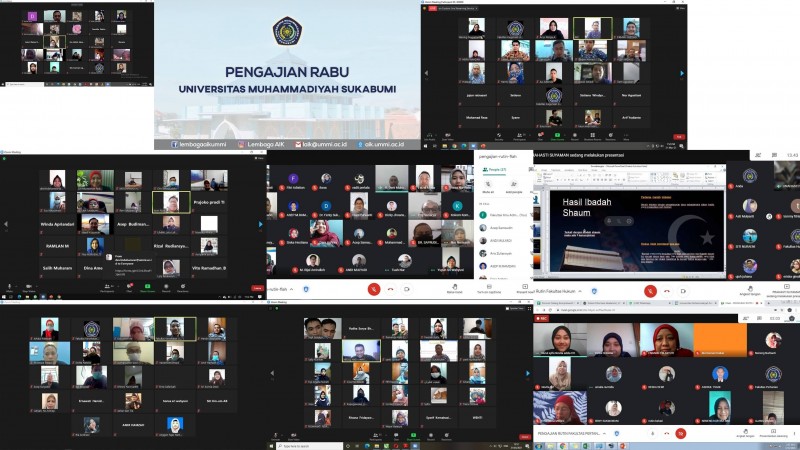The width and height of the screenshot is (800, 450).
Task: Go to next page in Zoom window showing Jajan miswari
Action: [682, 73]
